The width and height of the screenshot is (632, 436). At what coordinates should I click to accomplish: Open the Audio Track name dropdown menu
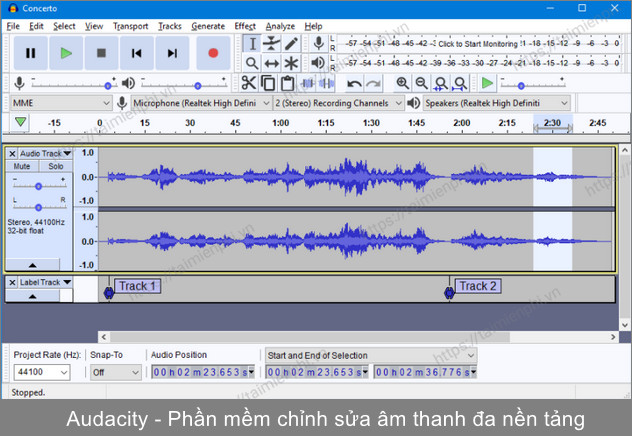pos(45,154)
